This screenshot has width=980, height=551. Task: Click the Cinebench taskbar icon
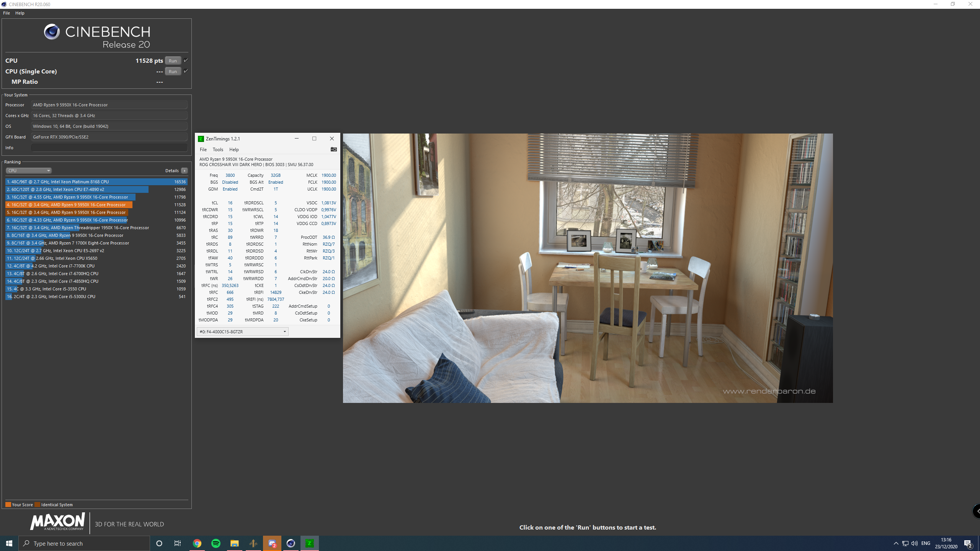coord(291,543)
